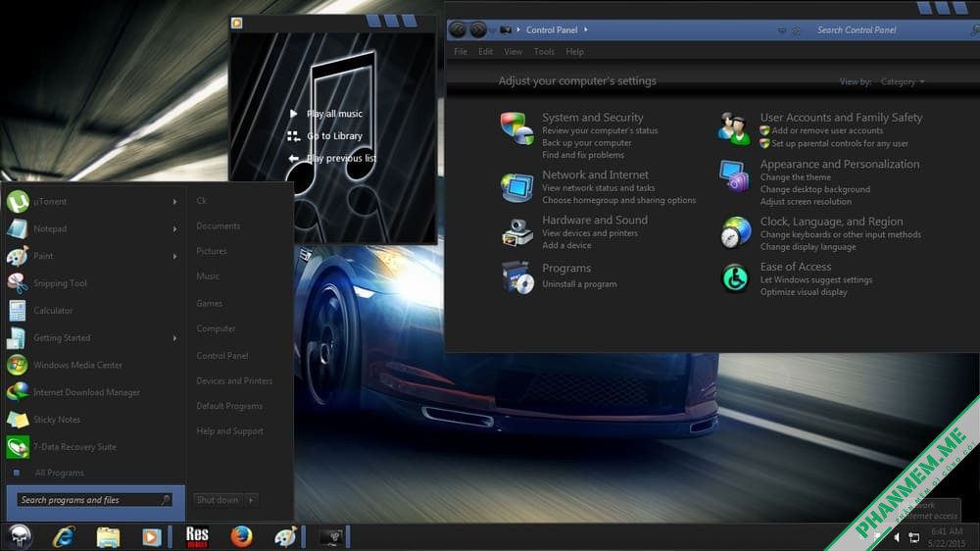Screen dimensions: 980x551
Task: Open the Paint icon on the taskbar
Action: coord(285,537)
